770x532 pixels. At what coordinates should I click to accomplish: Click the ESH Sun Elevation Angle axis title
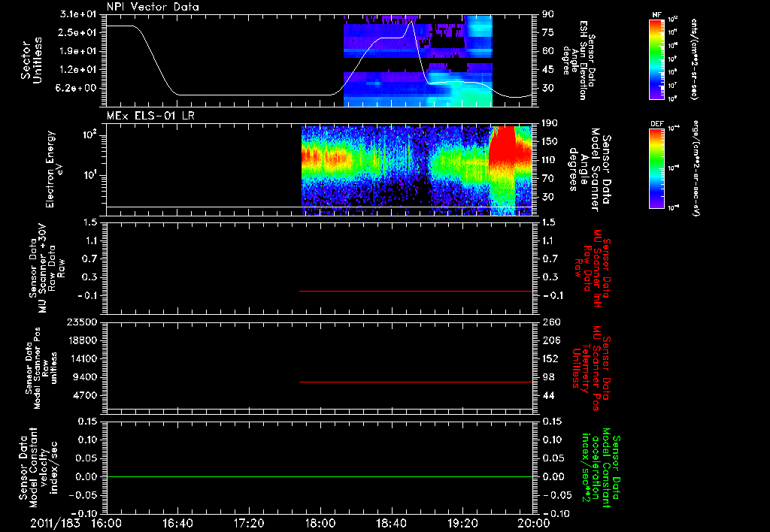(x=578, y=60)
